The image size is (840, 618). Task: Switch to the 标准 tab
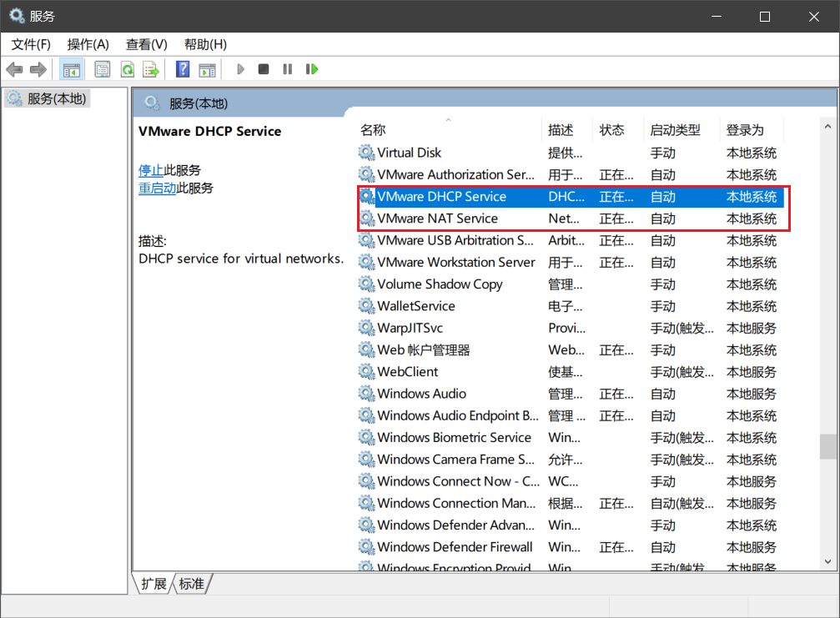[x=192, y=584]
